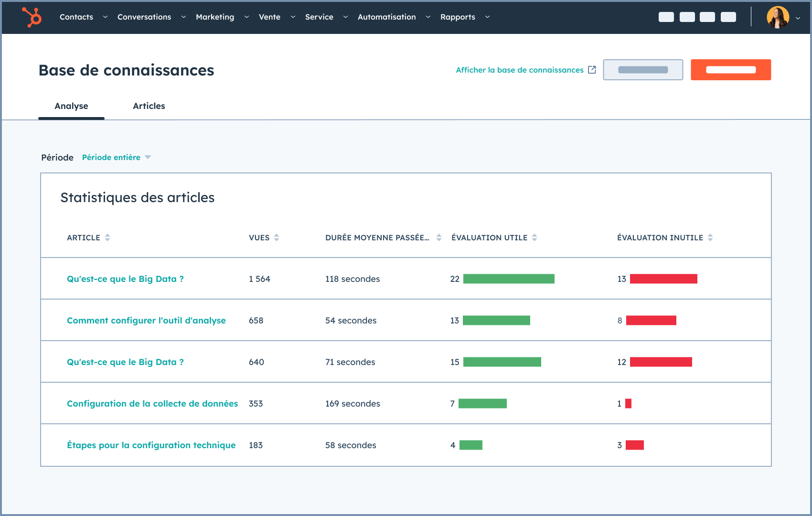Select the Analyse tab
Viewport: 812px width, 516px height.
click(x=71, y=106)
